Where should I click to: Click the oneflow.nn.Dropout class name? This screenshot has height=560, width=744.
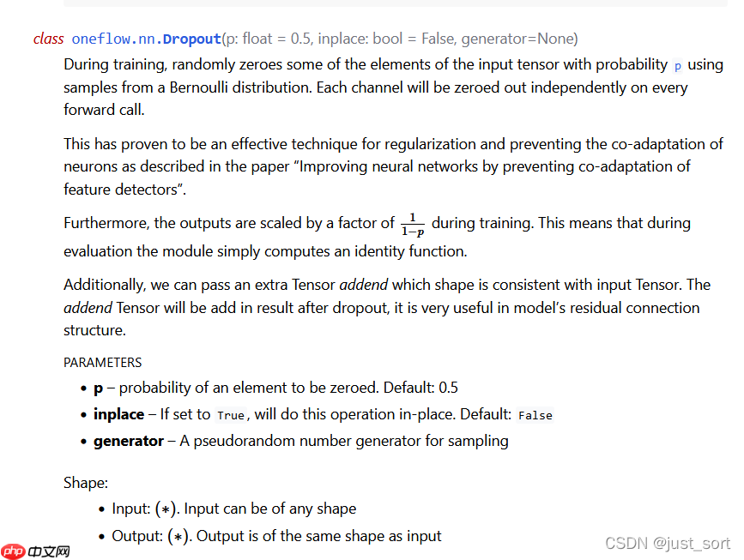point(146,39)
